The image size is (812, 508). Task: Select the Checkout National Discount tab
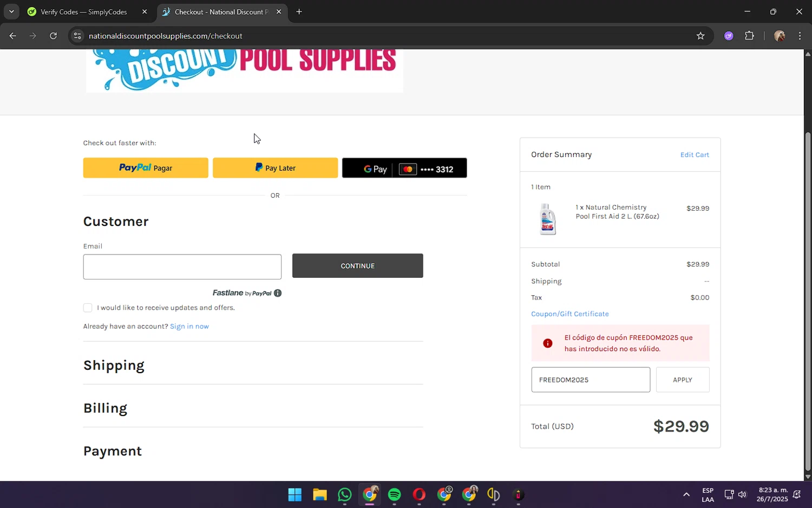pos(222,11)
